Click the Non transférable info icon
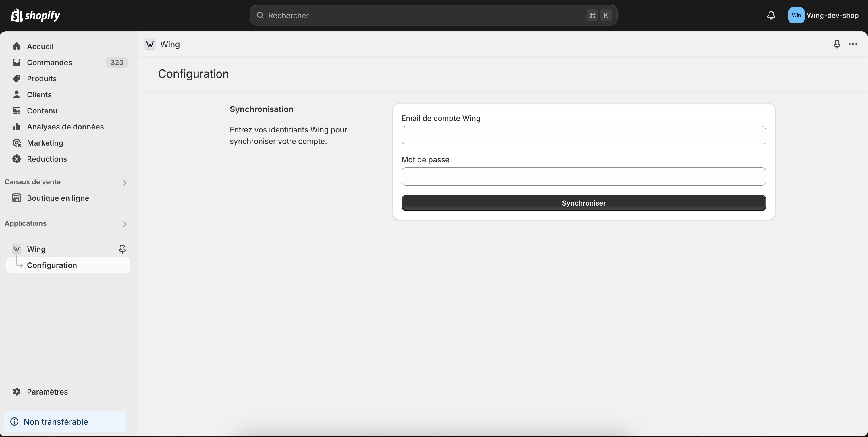This screenshot has height=437, width=868. point(14,421)
